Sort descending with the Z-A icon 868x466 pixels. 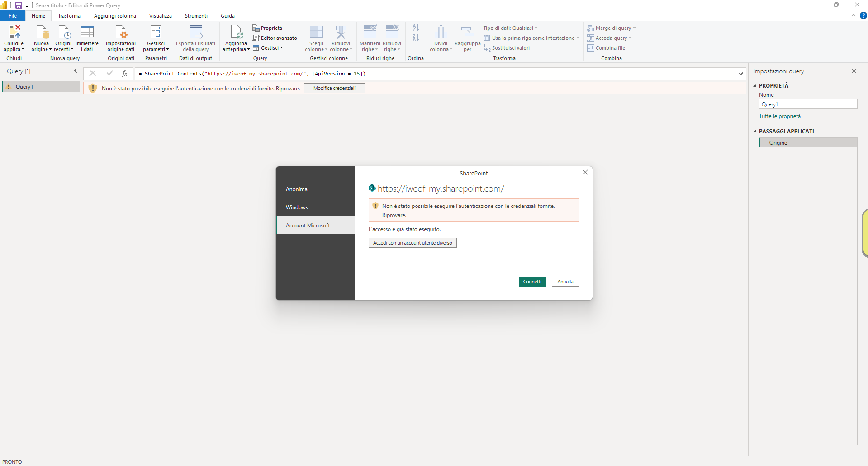click(x=416, y=38)
